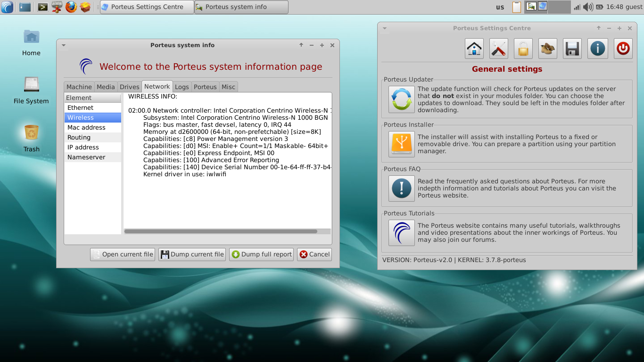Click the Dump full report button
Screen dimensions: 644x362
(x=262, y=255)
